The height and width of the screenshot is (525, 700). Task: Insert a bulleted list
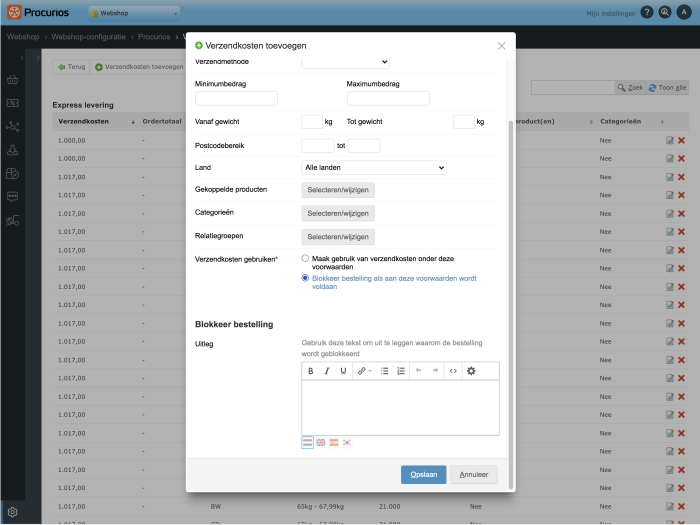384,371
